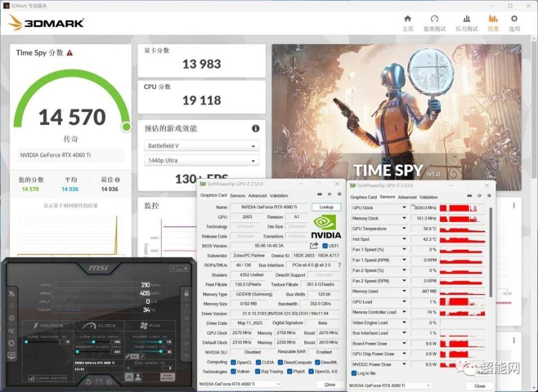This screenshot has height=392, width=538.
Task: Click the info icon next to 最佳
Action: pos(117,180)
